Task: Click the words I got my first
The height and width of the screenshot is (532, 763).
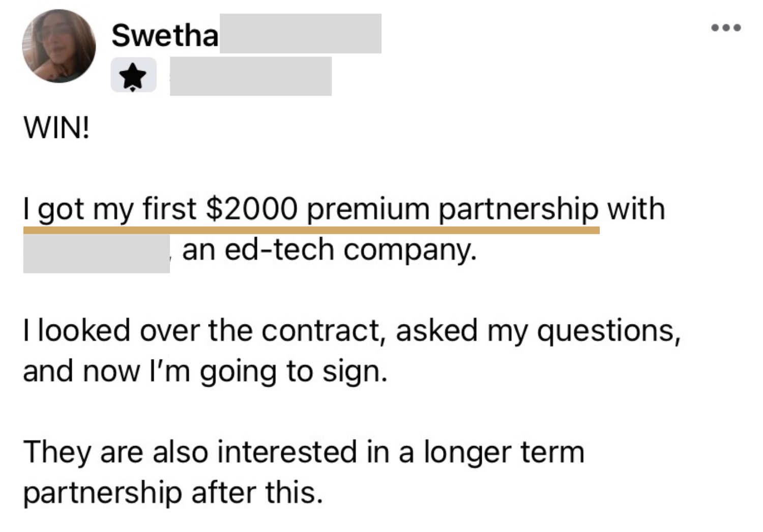Action: pos(109,209)
